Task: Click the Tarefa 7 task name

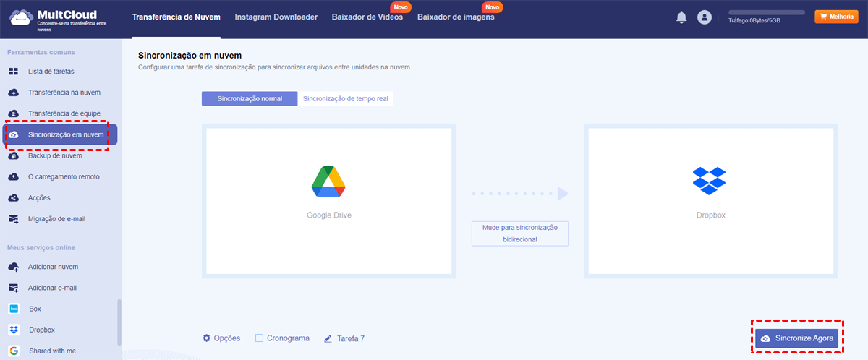Action: tap(351, 338)
